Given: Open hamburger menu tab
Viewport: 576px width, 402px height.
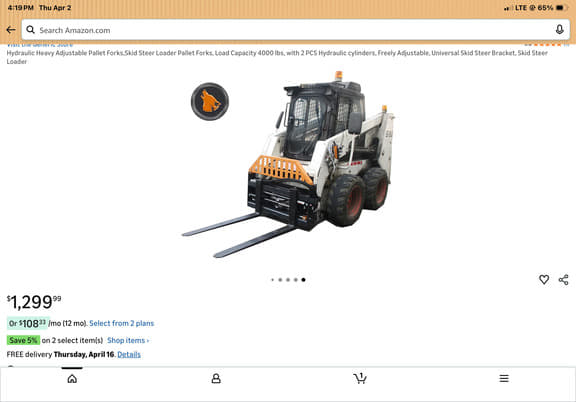Looking at the screenshot, I should tap(504, 378).
